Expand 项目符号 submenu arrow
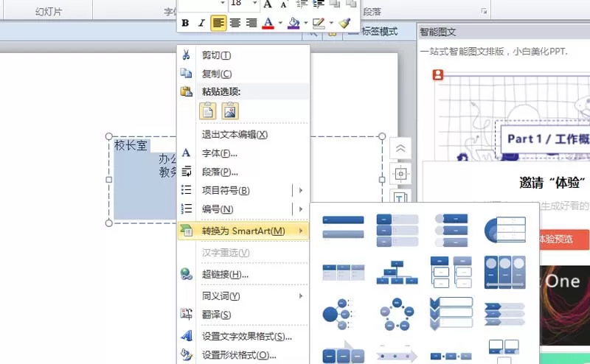This screenshot has width=590, height=364. click(x=301, y=190)
